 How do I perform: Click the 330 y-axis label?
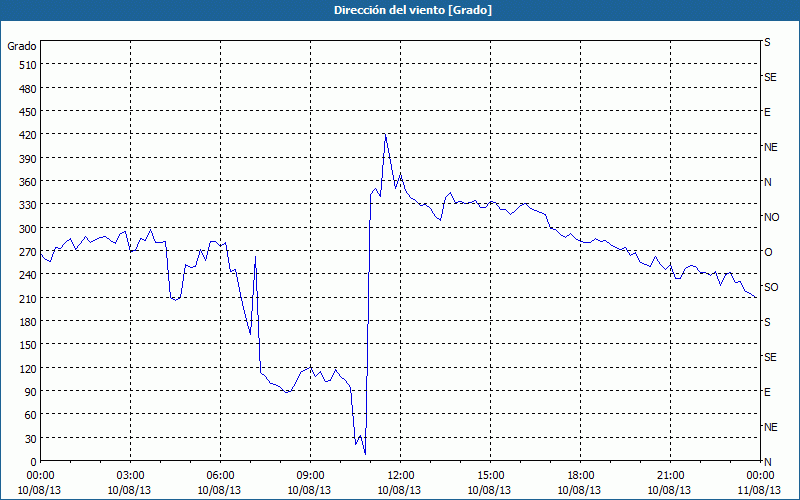(28, 205)
